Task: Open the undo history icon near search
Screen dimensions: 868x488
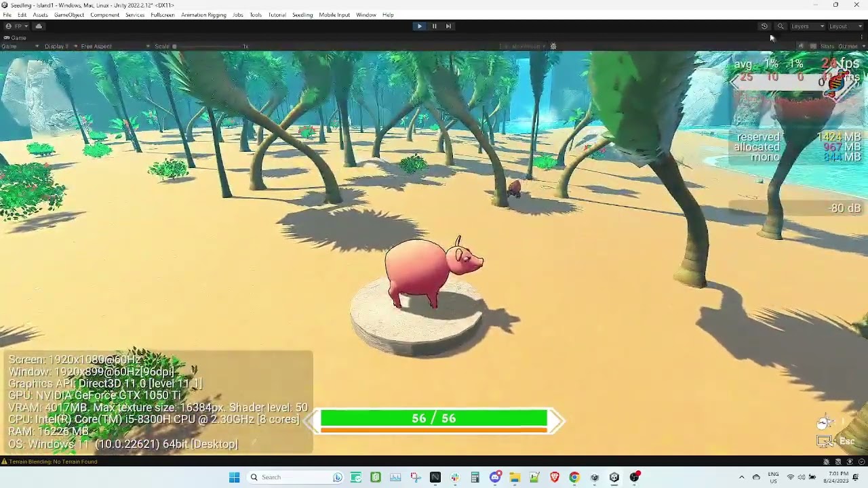Action: 765,26
